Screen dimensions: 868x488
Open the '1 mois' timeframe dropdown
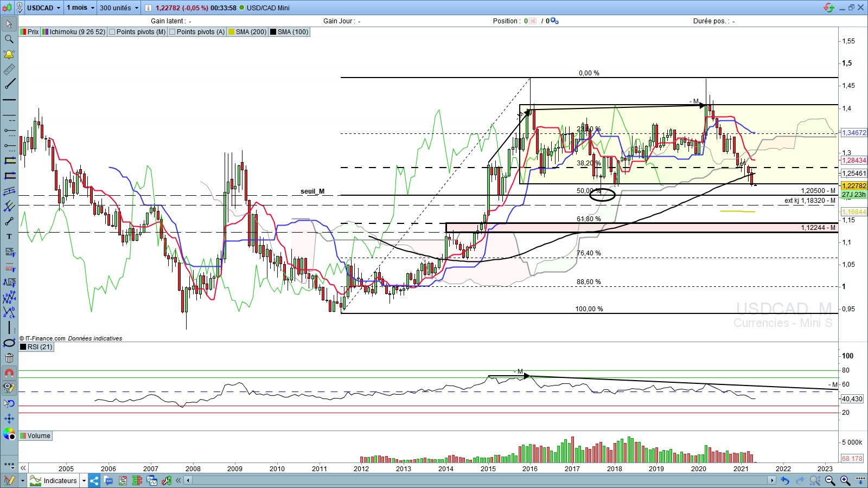tap(92, 8)
